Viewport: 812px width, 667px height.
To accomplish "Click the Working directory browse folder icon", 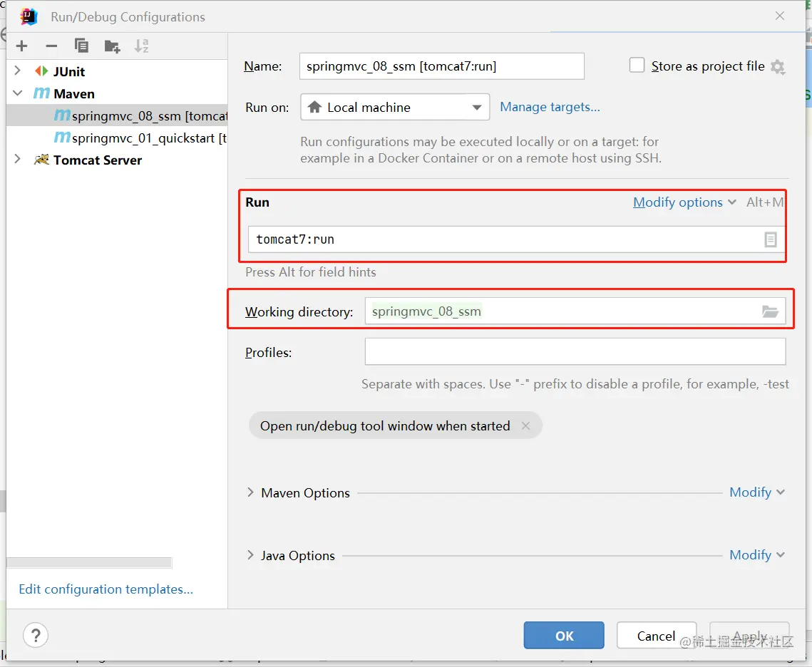I will [x=770, y=311].
